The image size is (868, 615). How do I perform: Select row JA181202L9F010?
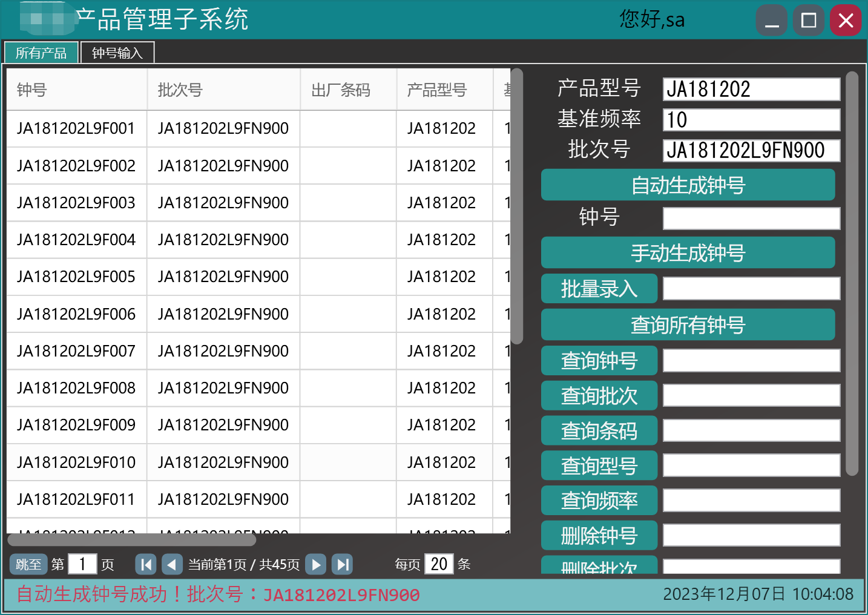(x=258, y=462)
